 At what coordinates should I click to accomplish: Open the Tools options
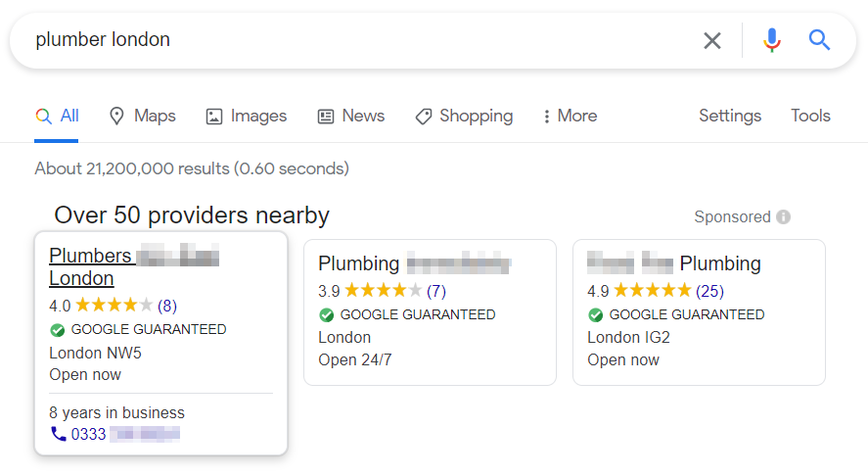pyautogui.click(x=810, y=116)
